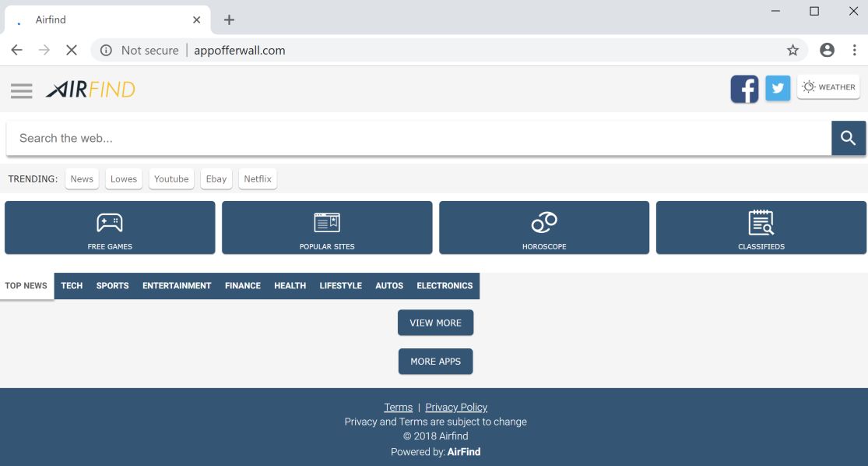Switch to the Entertainment tab
Screen dimensions: 868x466
click(x=177, y=286)
